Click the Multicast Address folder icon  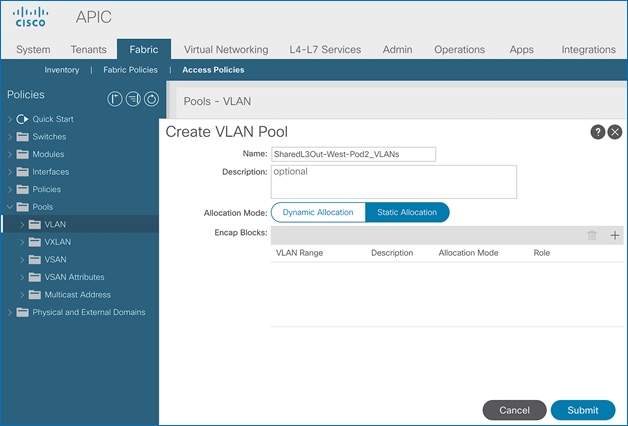tap(35, 294)
